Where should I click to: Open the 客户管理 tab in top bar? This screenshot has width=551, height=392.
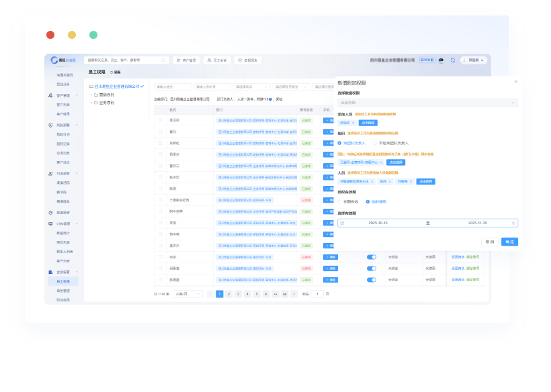(x=187, y=60)
